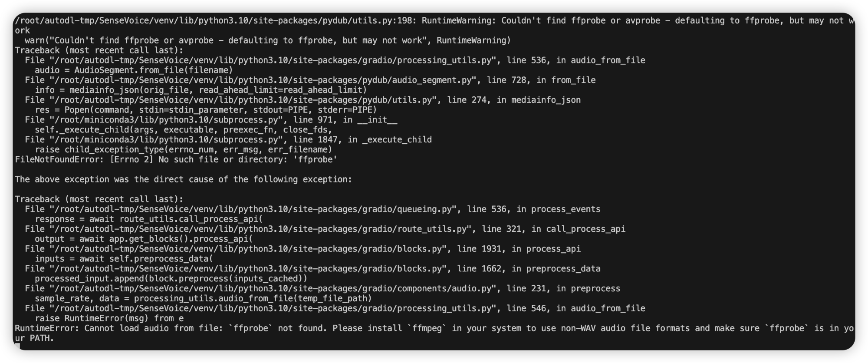Click the "processed_input.append" code line
The image size is (868, 363).
click(x=171, y=279)
